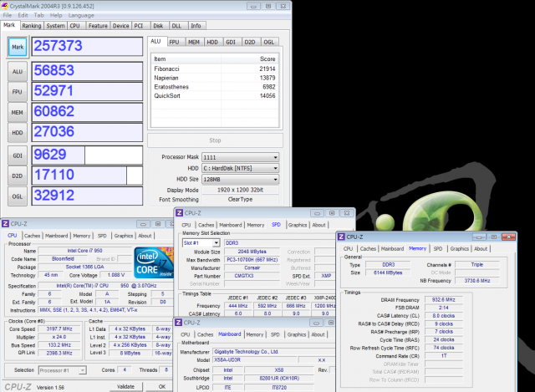Screen dimensions: 535x392
Task: Click the Napierian score row
Action: [x=215, y=78]
